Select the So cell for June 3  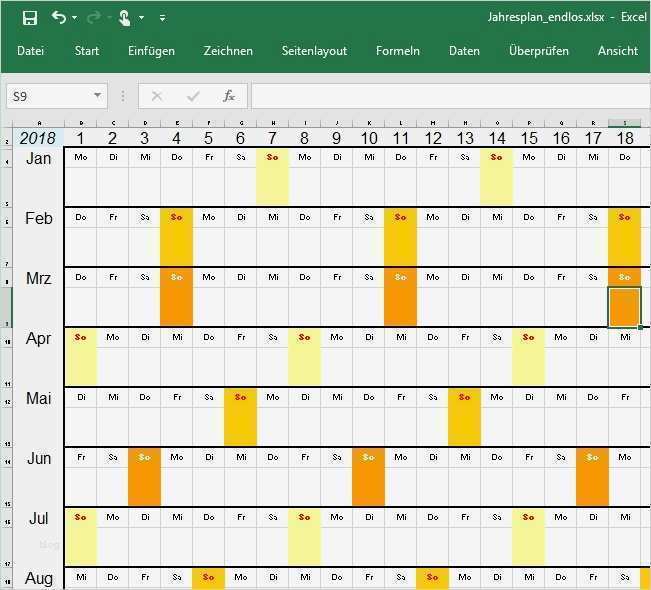(144, 457)
